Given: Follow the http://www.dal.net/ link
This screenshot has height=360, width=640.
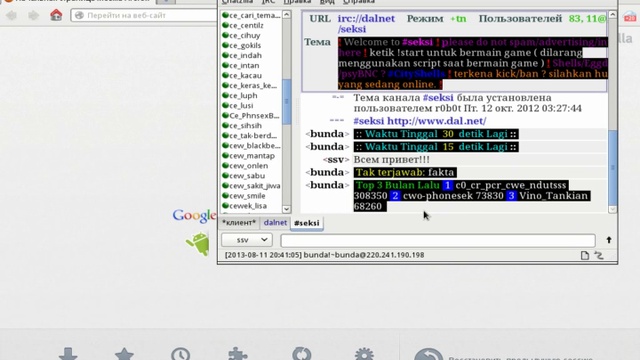Looking at the screenshot, I should [x=436, y=121].
